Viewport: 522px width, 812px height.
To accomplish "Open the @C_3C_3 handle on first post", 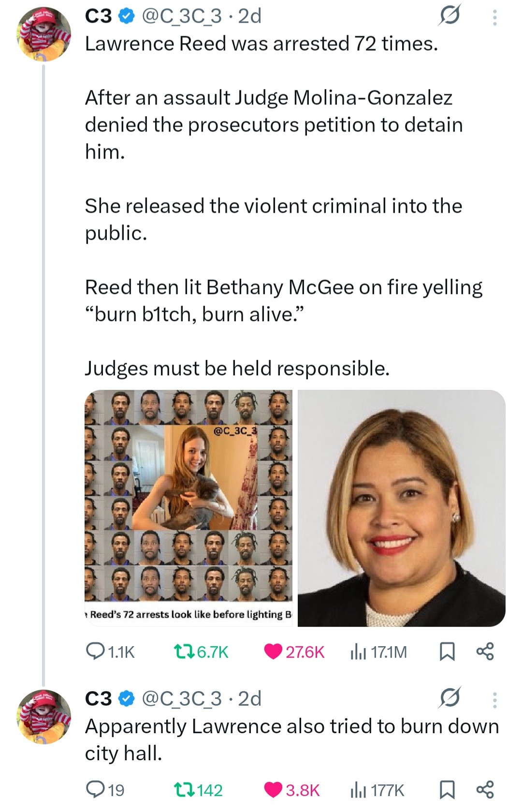I will point(181,16).
